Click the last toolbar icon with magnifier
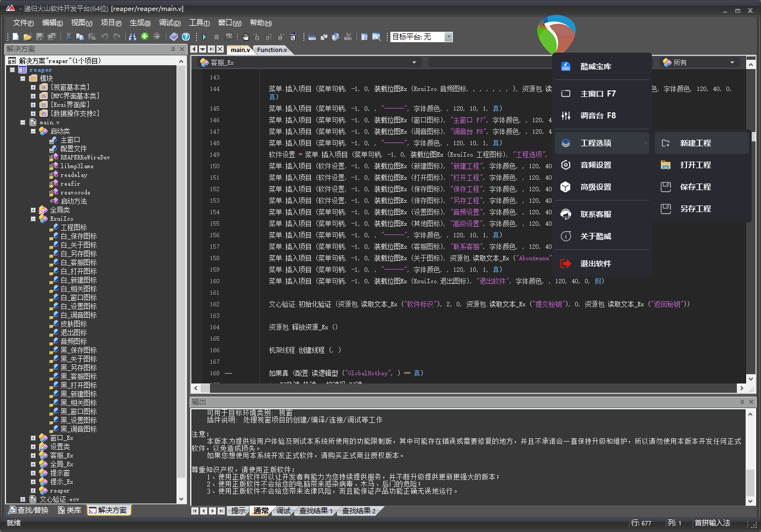The image size is (761, 532). [x=377, y=37]
